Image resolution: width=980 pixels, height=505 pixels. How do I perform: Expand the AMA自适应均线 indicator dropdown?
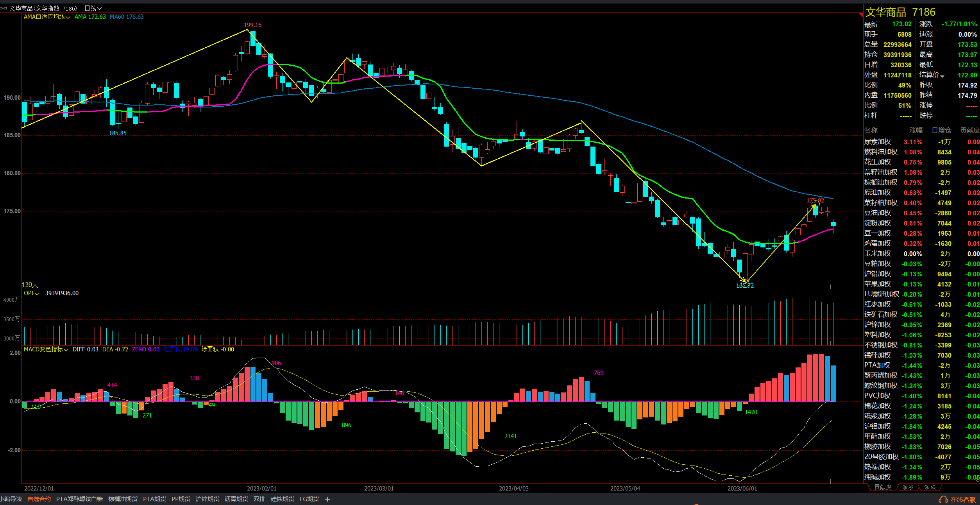[68, 17]
